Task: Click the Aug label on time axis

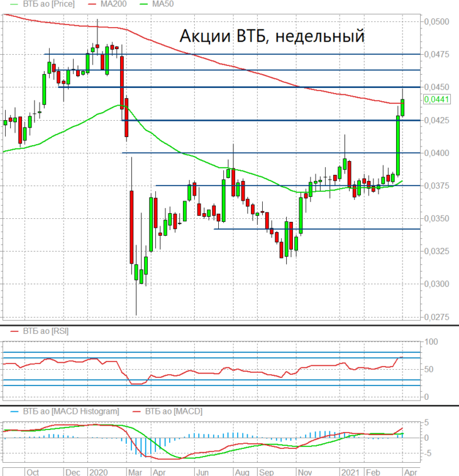Action: [x=242, y=472]
